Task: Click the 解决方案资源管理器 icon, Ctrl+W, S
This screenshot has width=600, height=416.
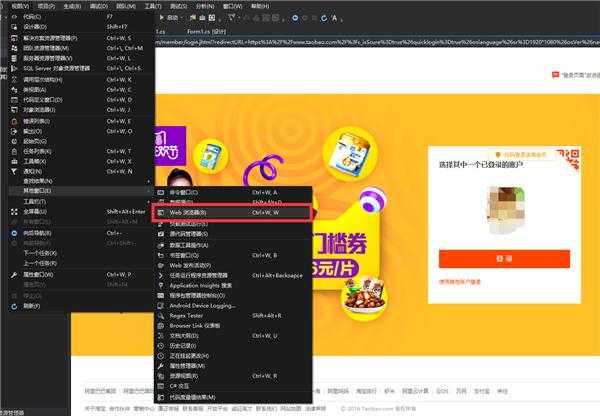Action: [x=14, y=38]
